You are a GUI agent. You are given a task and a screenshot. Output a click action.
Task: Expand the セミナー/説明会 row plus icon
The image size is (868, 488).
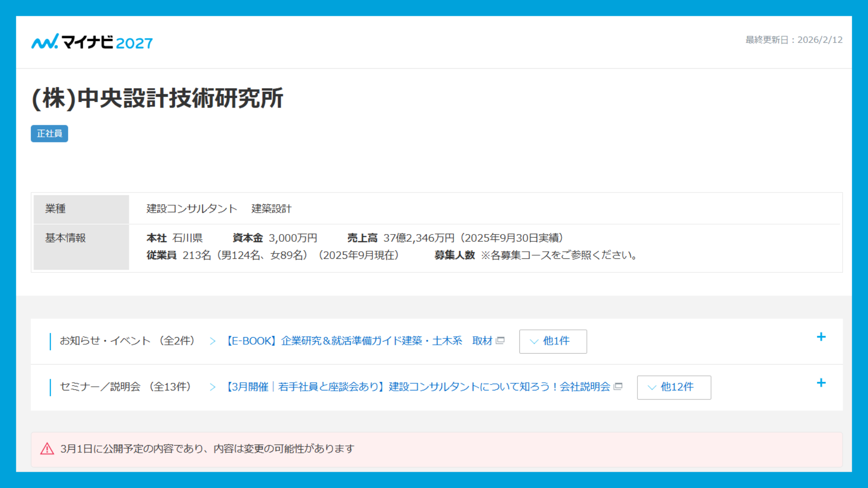(x=821, y=383)
